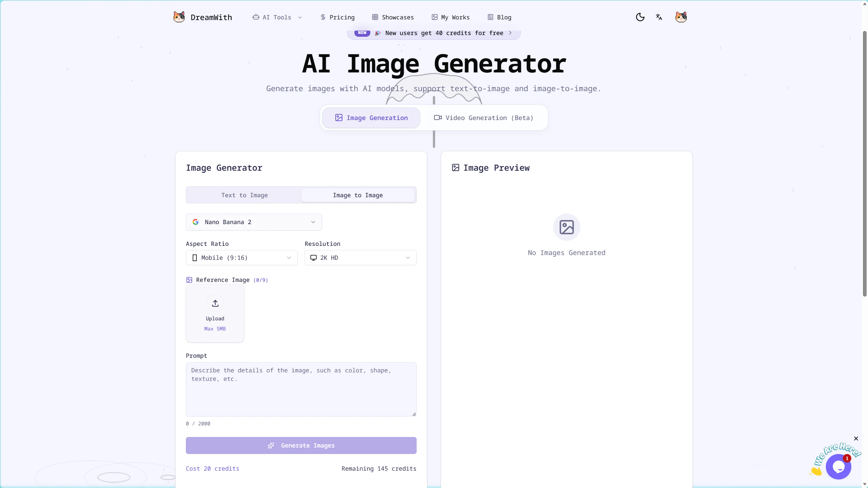Image resolution: width=868 pixels, height=488 pixels.
Task: Switch to Text to Image mode
Action: [244, 195]
